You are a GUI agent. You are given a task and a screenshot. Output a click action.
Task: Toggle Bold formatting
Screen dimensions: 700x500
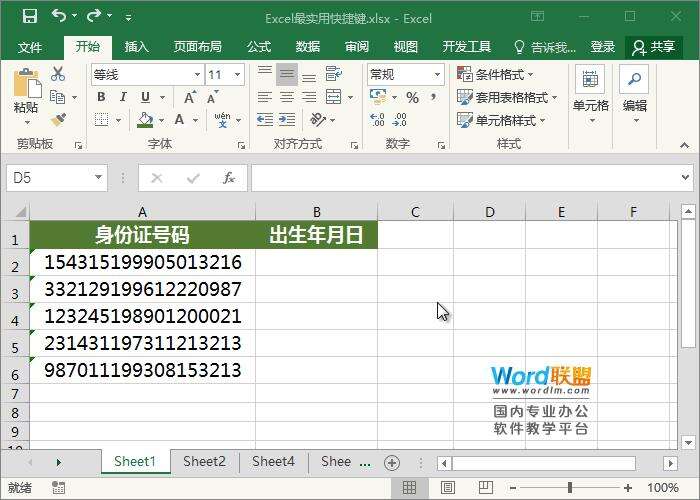(x=101, y=98)
